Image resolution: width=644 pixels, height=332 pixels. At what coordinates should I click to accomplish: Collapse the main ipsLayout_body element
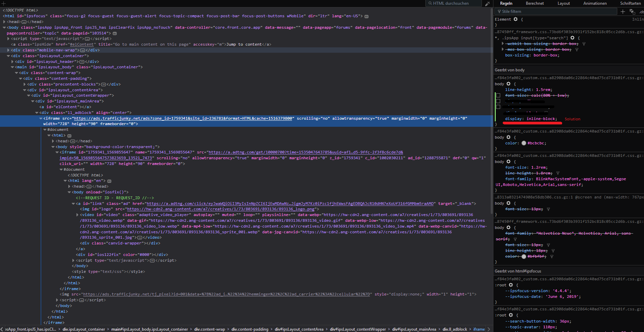(x=13, y=67)
